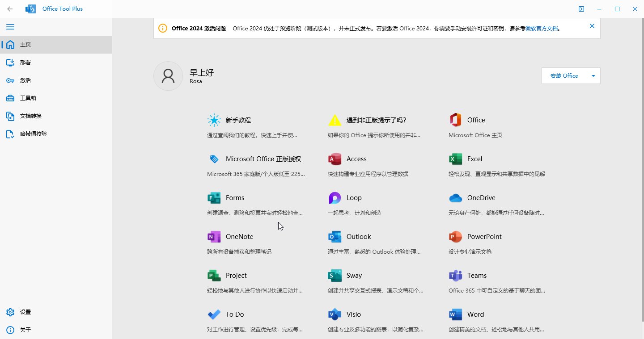Click the Excel app icon
The height and width of the screenshot is (339, 644).
(455, 159)
